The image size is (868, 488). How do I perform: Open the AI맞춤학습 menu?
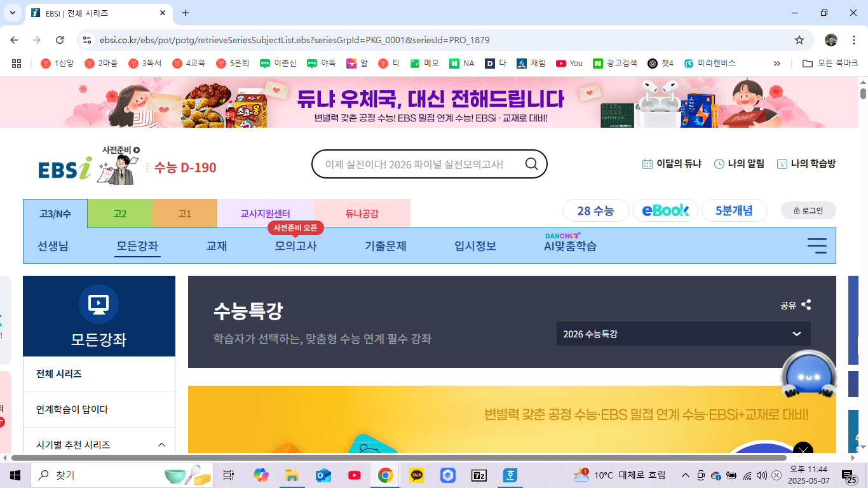click(570, 246)
